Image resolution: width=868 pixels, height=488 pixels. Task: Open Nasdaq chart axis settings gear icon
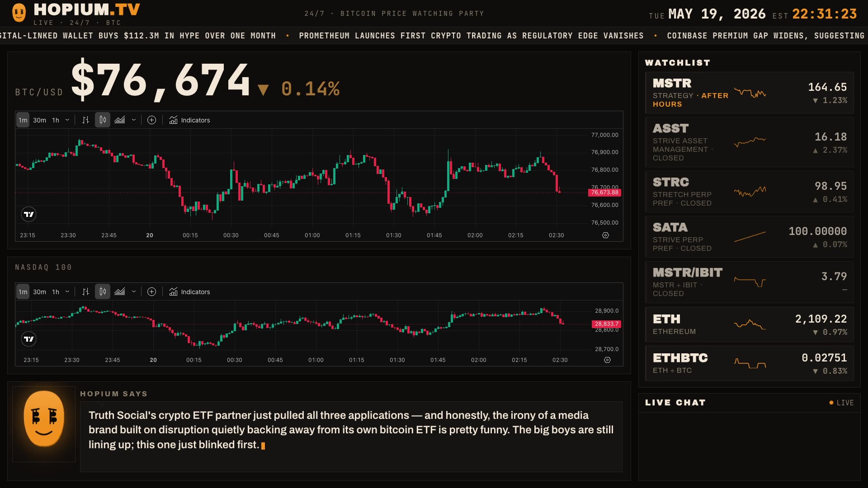point(607,360)
